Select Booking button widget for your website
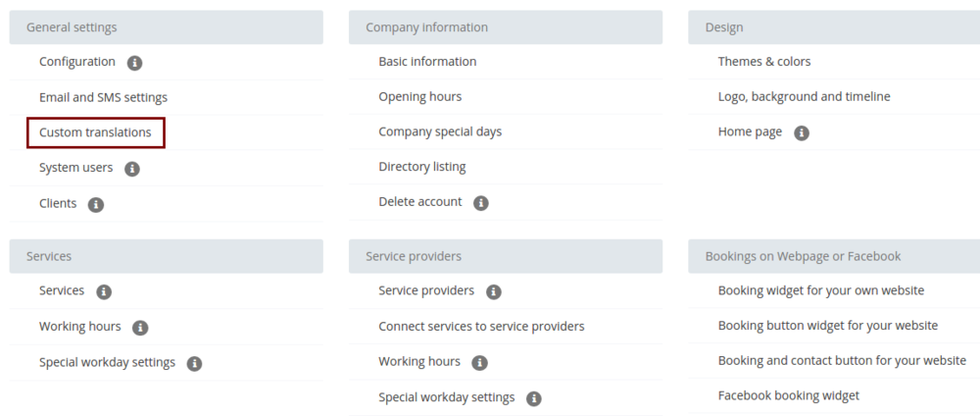Image resolution: width=980 pixels, height=416 pixels. click(x=827, y=326)
